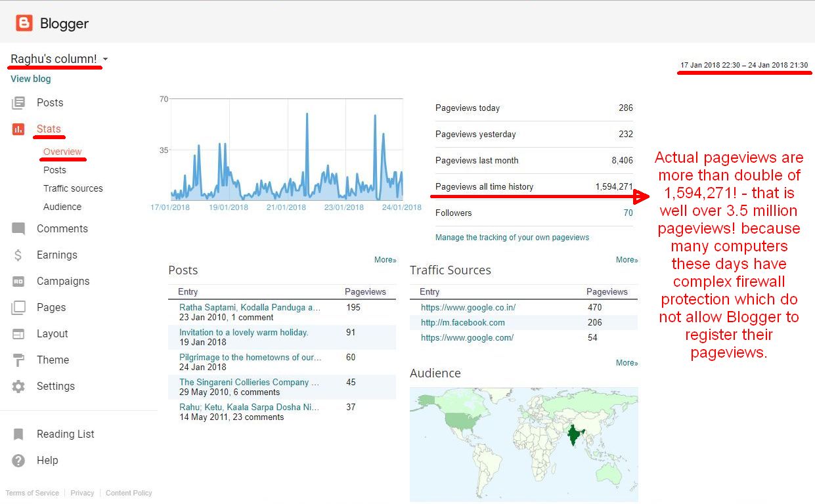Viewport: 815px width, 504px height.
Task: Click the Pageviews today value 286
Action: 626,108
